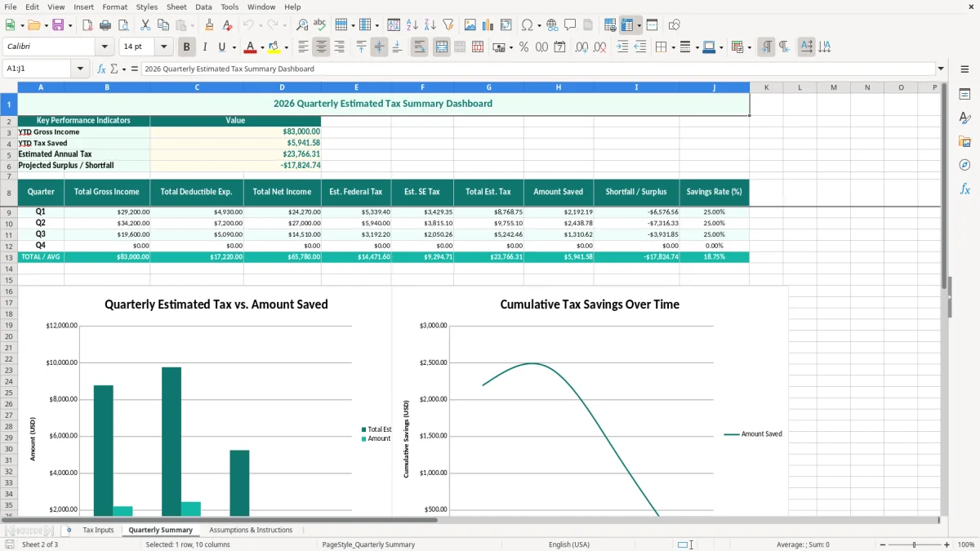Image resolution: width=980 pixels, height=551 pixels.
Task: Open Font Name dropdown arrow
Action: [104, 47]
